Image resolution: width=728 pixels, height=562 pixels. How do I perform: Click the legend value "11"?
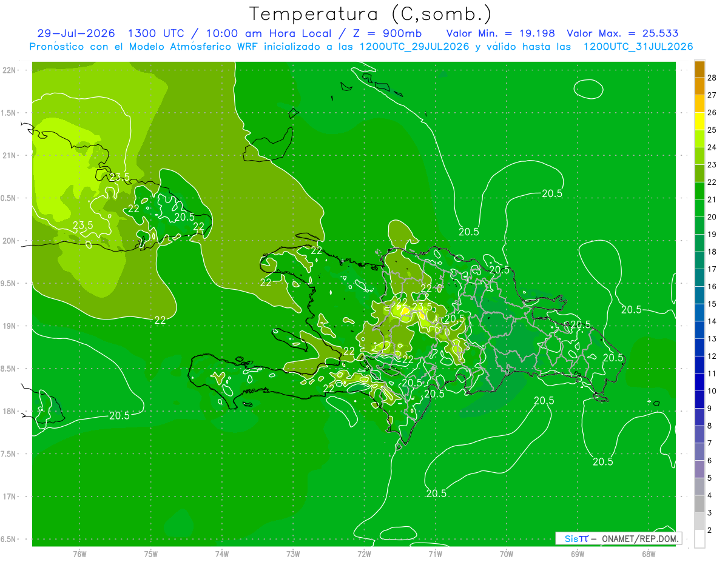[712, 373]
